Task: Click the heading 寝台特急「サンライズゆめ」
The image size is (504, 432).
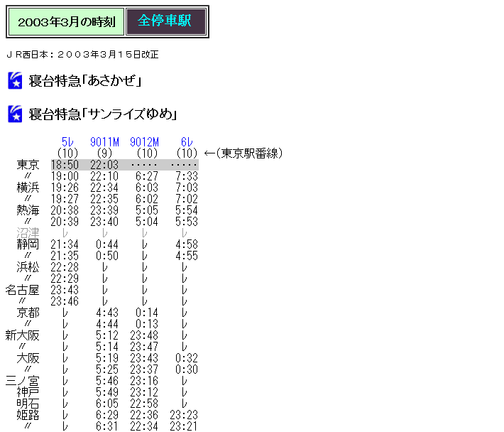Action: coord(103,114)
